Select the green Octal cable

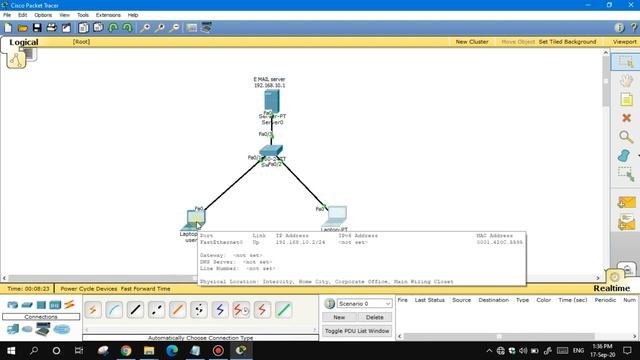(x=284, y=310)
